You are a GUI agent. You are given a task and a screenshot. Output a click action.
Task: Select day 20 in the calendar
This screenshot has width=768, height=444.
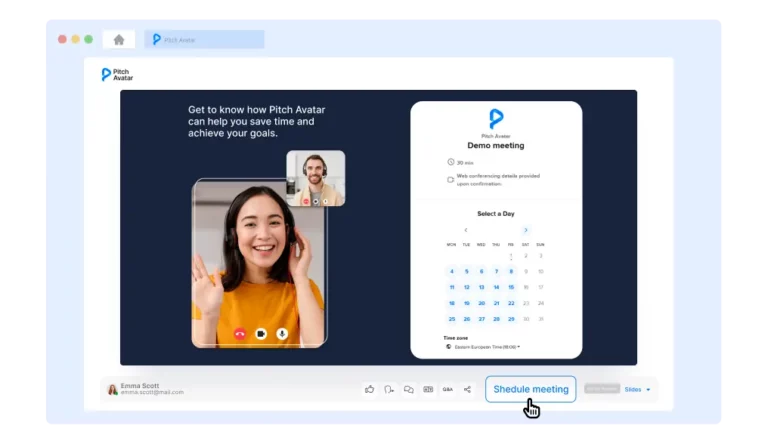pyautogui.click(x=481, y=303)
